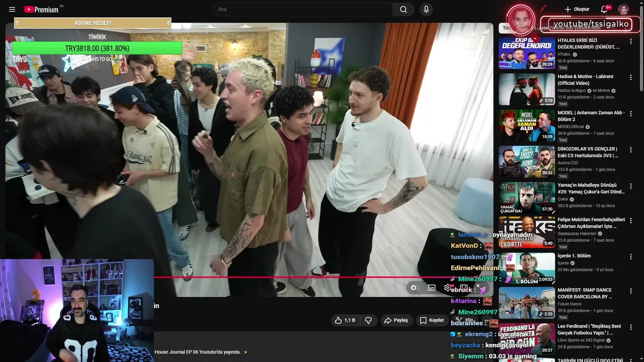Open title İçerde 1. Bölüm
The height and width of the screenshot is (362, 644).
click(574, 256)
